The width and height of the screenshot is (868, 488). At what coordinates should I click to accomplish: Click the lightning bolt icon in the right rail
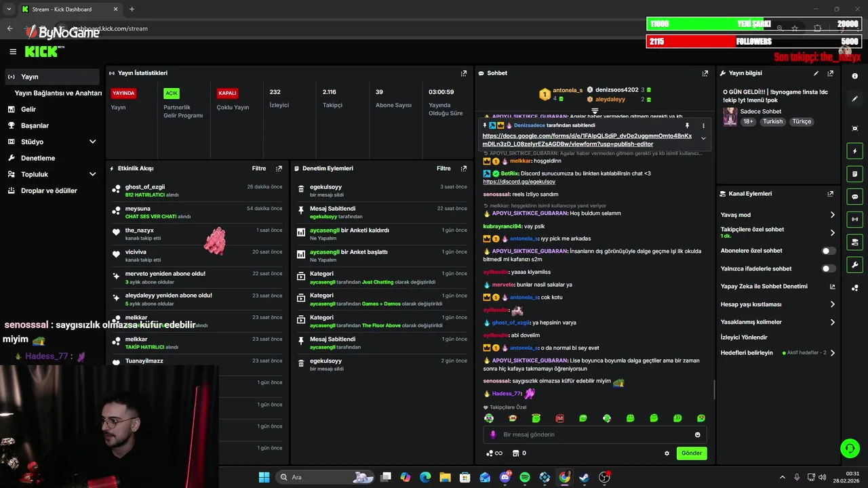pos(855,151)
